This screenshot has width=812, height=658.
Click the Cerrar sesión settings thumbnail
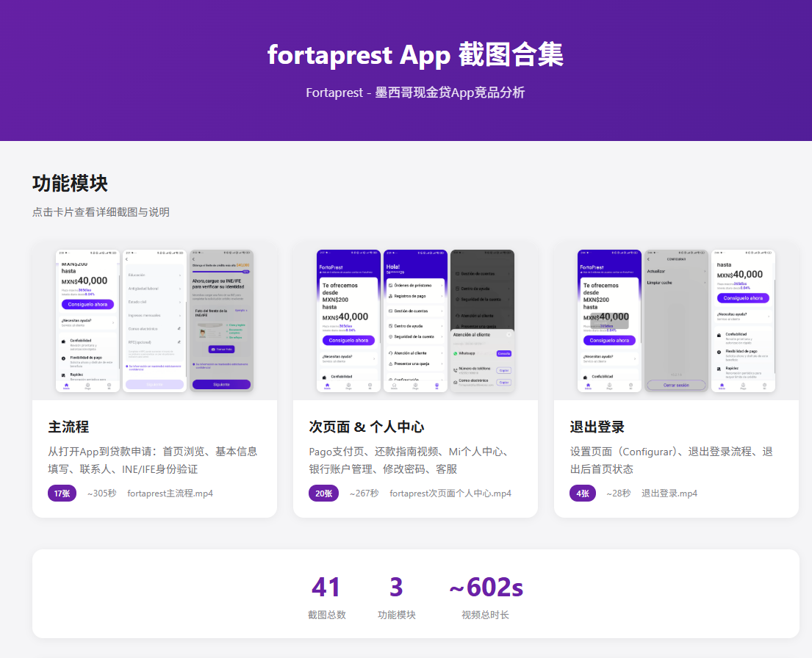[x=676, y=320]
